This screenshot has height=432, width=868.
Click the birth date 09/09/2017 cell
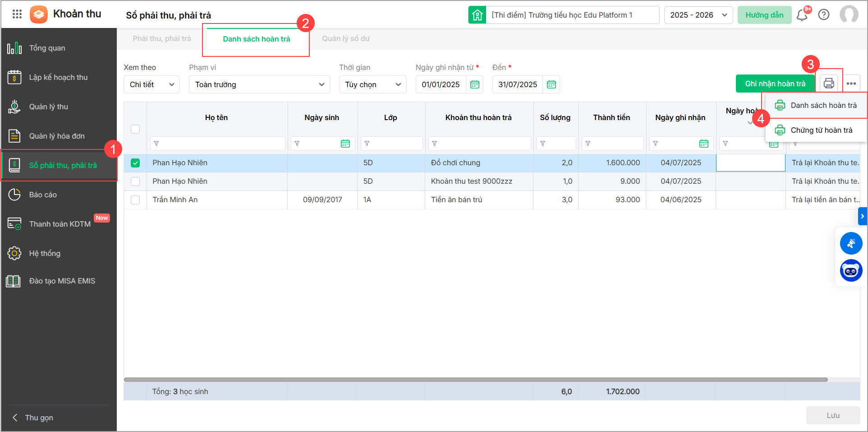coord(322,200)
